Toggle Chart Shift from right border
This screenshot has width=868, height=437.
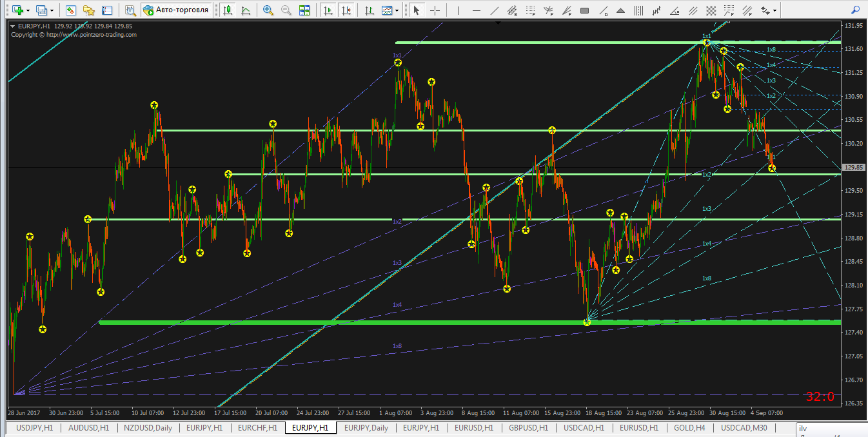point(346,10)
